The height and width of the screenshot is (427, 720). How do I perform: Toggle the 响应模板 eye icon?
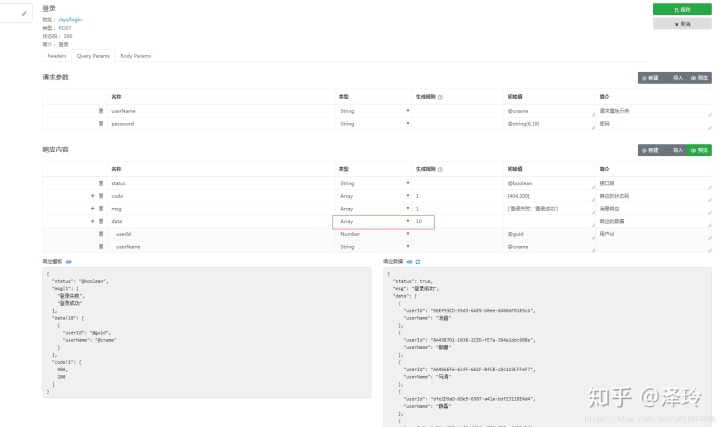[68, 262]
